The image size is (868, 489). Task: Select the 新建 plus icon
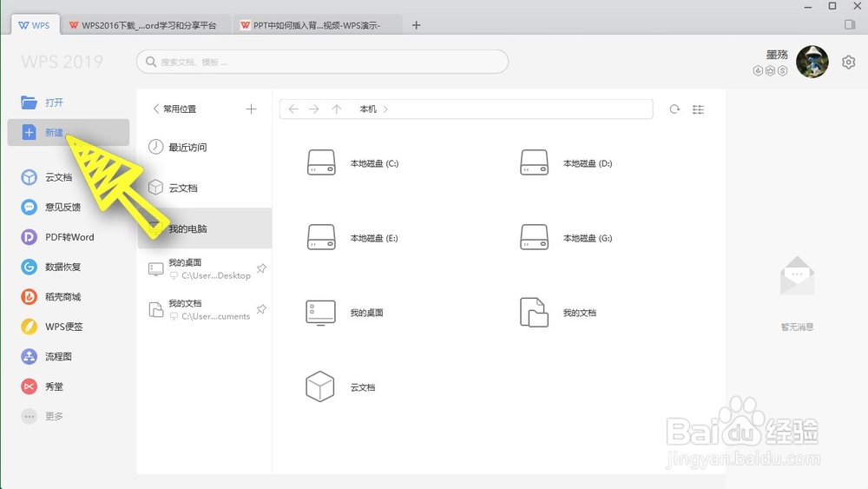29,132
